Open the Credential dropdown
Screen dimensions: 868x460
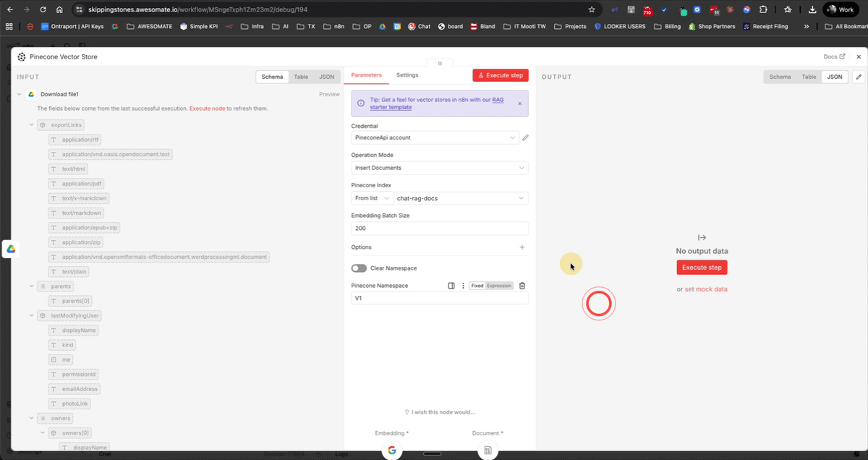pos(435,137)
